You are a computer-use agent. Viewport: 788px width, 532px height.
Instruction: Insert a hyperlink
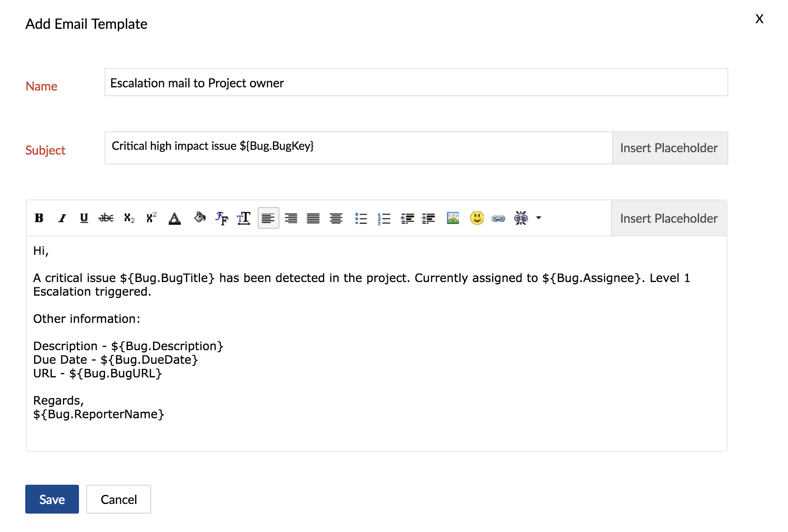(x=498, y=218)
